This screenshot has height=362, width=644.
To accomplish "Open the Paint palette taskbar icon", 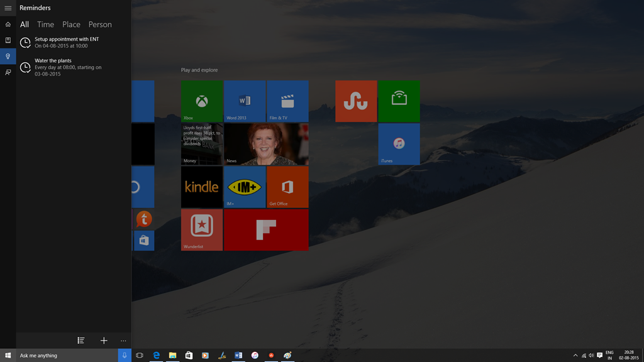I will 287,356.
